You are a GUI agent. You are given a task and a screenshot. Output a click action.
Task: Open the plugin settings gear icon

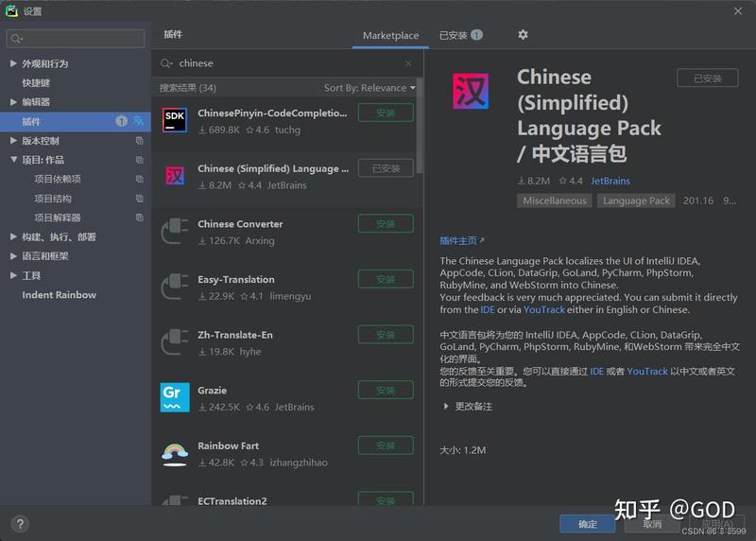tap(523, 35)
